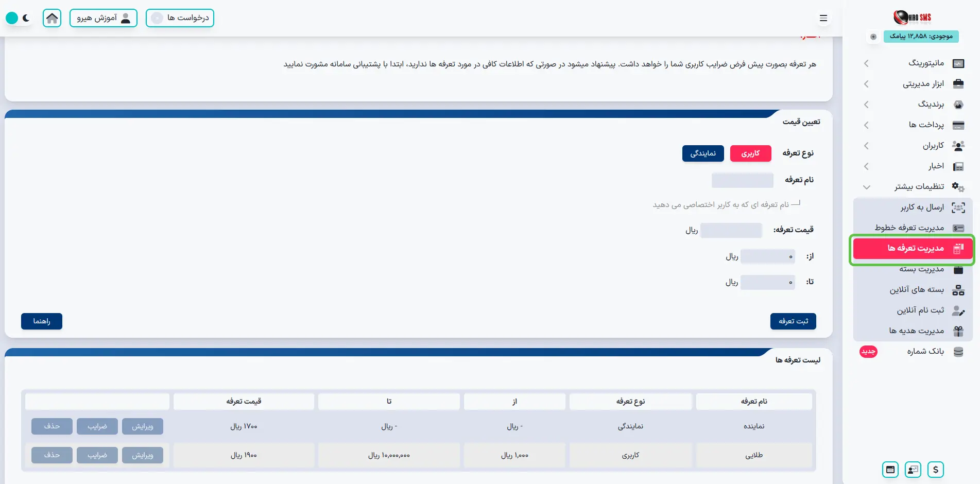Open the hamburger menu icon
Viewport: 980px width, 484px height.
tap(823, 18)
